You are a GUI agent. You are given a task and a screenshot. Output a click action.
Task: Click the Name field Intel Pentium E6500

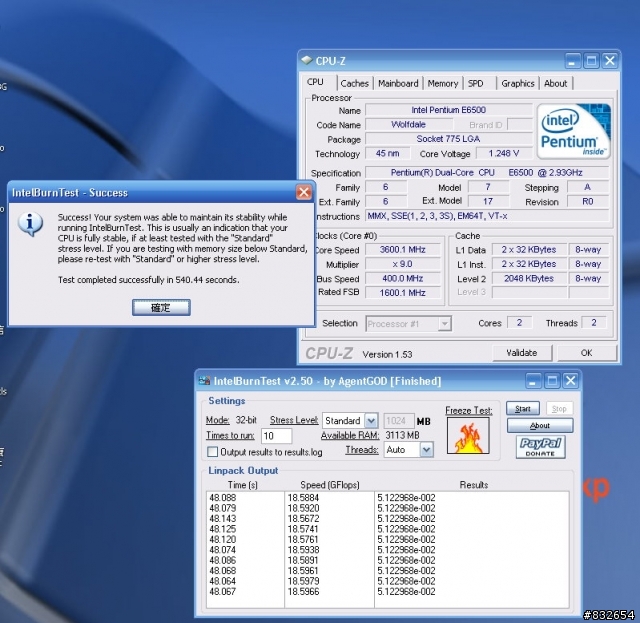click(448, 110)
